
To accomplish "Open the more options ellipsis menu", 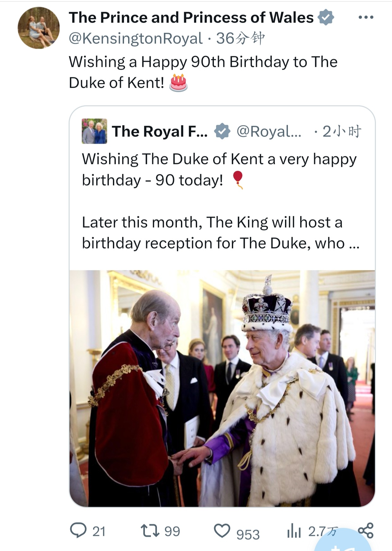I will [366, 17].
